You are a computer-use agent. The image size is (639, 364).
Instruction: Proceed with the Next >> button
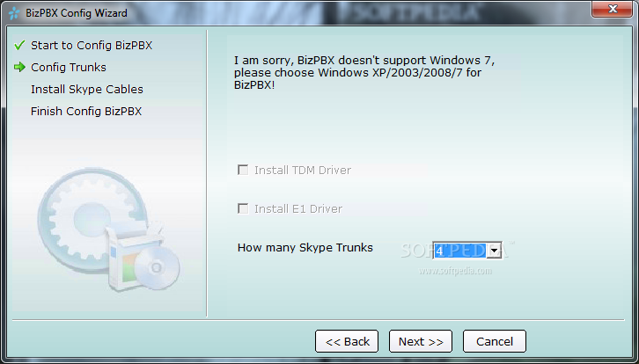421,341
